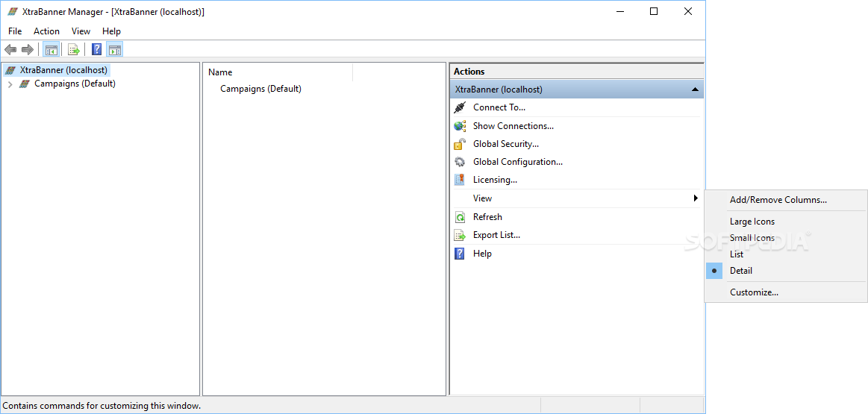Screen dimensions: 868x414
Task: Expand the Campaigns (Default) tree node
Action: [x=10, y=84]
